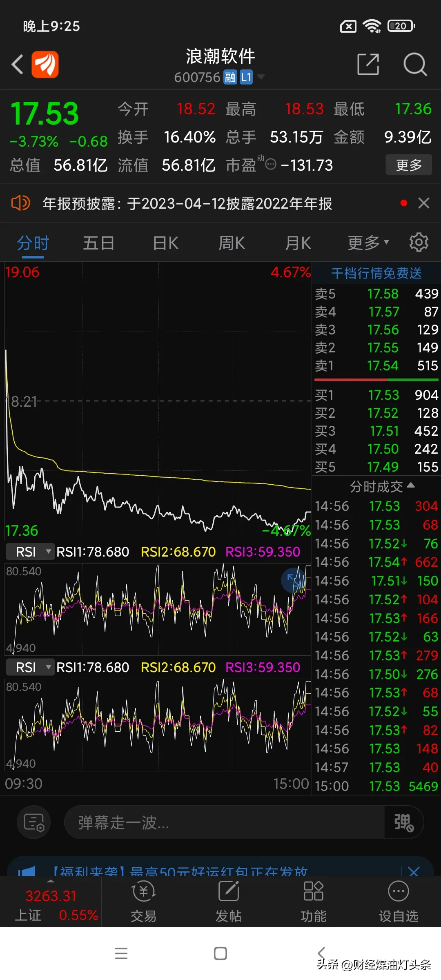
Task: Focus the 弹幕走一波 comment input field
Action: [x=224, y=822]
